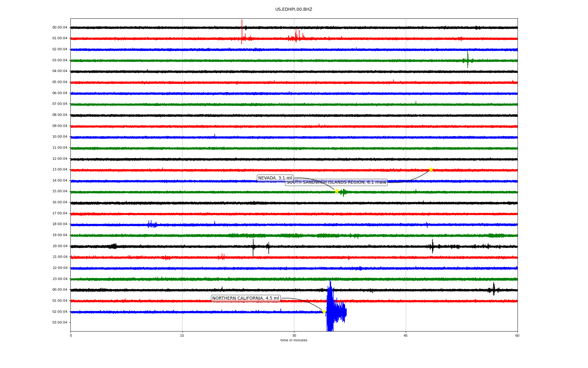This screenshot has height=368, width=588.
Task: Click the 30 tick label on x-axis
Action: [x=294, y=335]
